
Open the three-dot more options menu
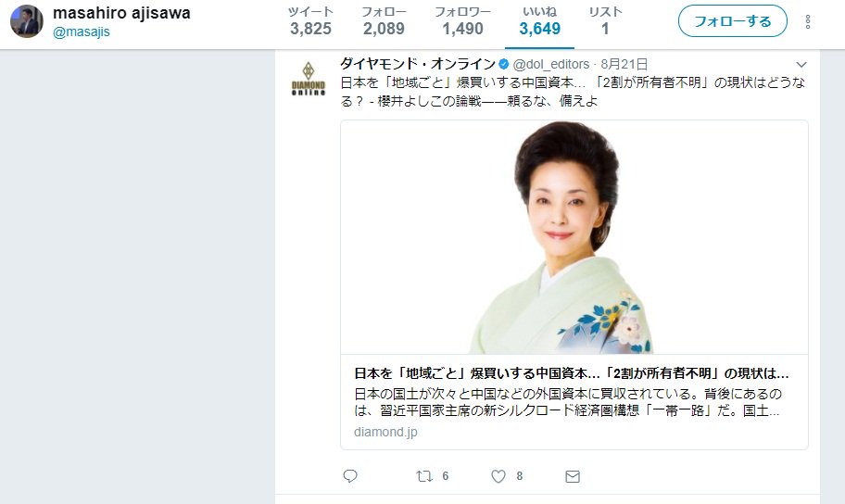(808, 21)
